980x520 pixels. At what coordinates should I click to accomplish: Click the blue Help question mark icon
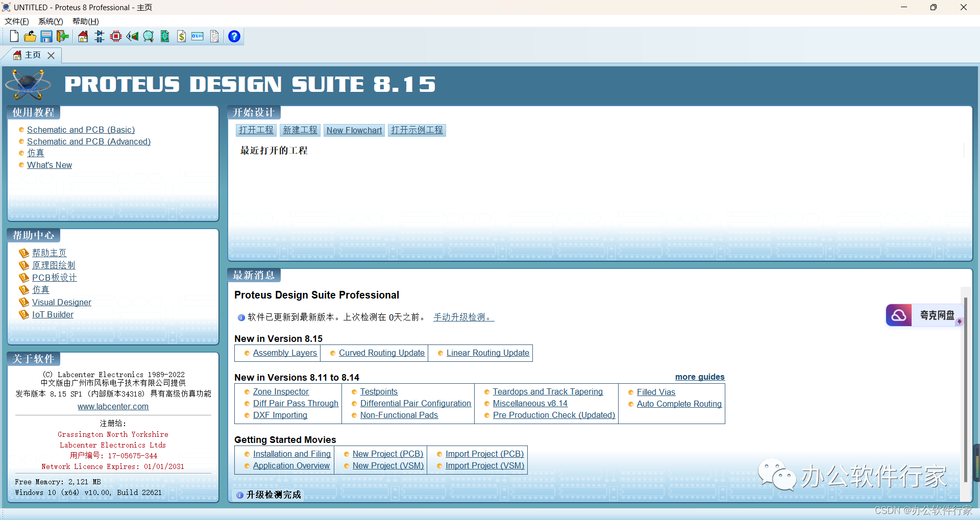tap(234, 36)
